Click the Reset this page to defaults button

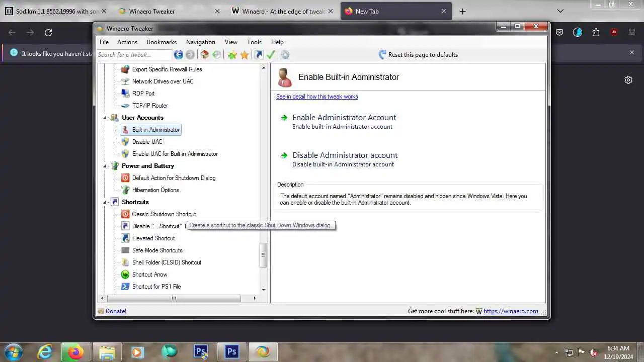(x=418, y=55)
